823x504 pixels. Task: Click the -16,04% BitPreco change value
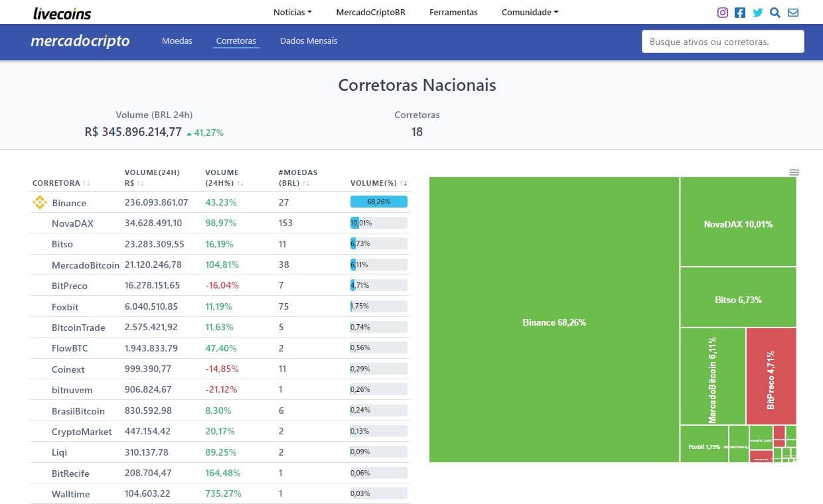point(222,285)
